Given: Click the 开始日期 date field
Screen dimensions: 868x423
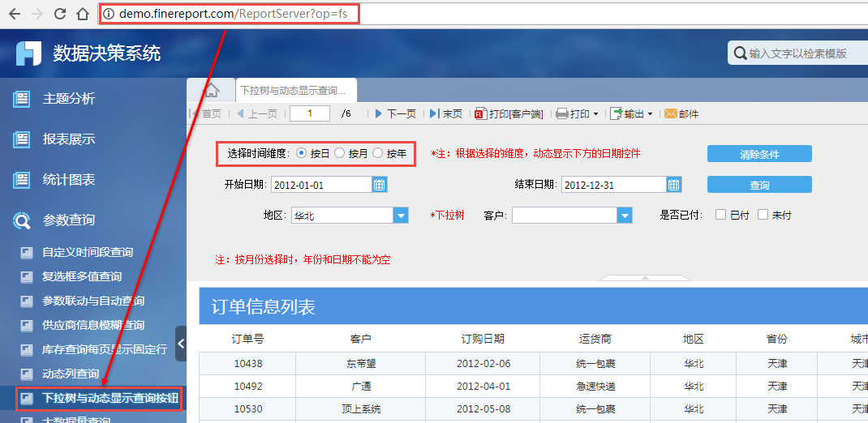Looking at the screenshot, I should pos(321,185).
